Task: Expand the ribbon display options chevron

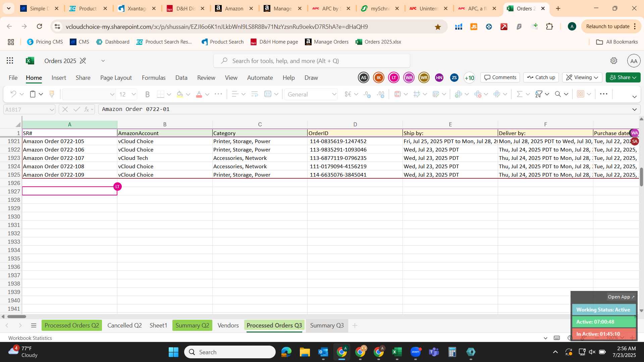Action: [634, 97]
